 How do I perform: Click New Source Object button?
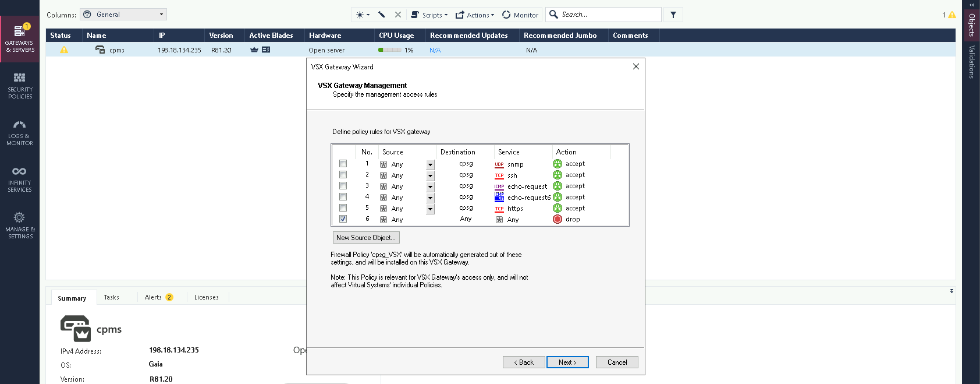tap(366, 238)
